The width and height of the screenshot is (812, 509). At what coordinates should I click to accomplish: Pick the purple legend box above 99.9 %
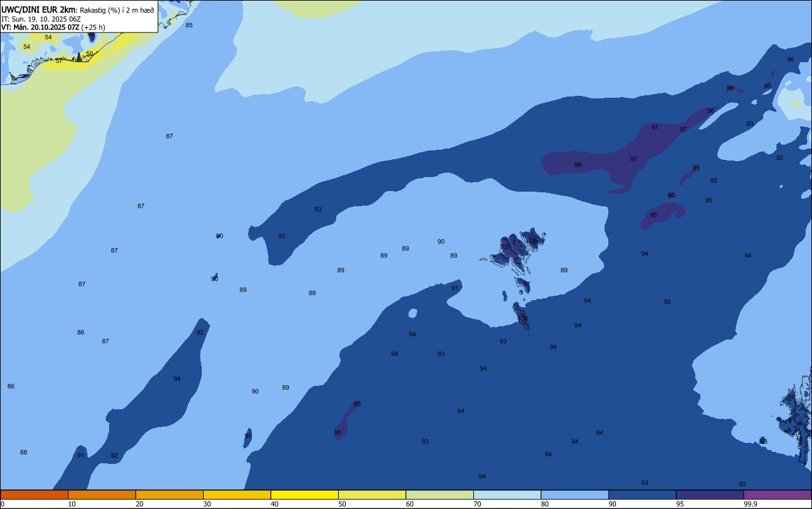(777, 494)
